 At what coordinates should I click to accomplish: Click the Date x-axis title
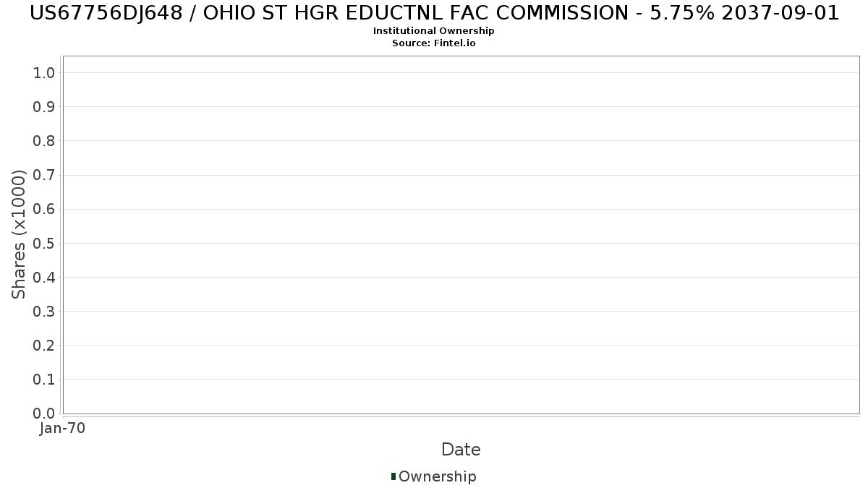(x=461, y=450)
